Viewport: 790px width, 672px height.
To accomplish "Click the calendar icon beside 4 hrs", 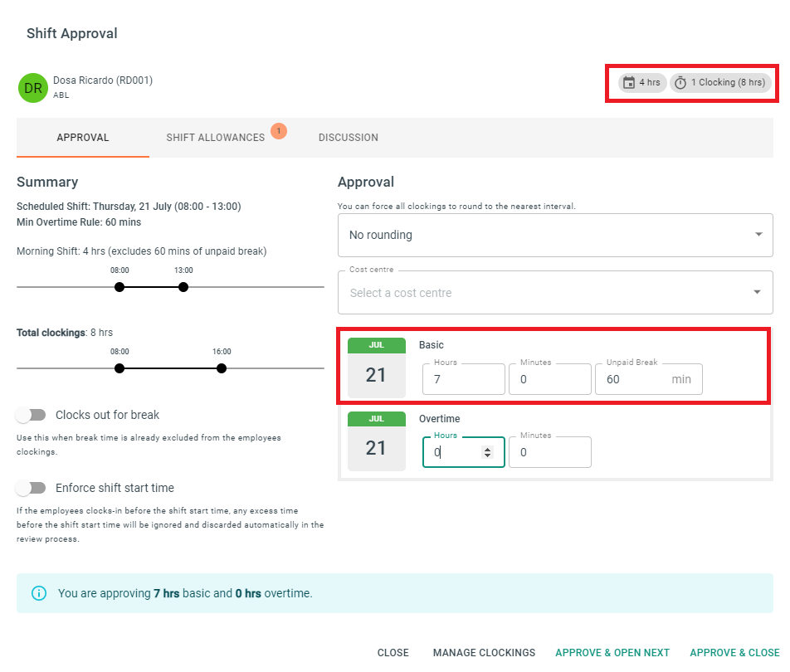I will click(x=629, y=83).
